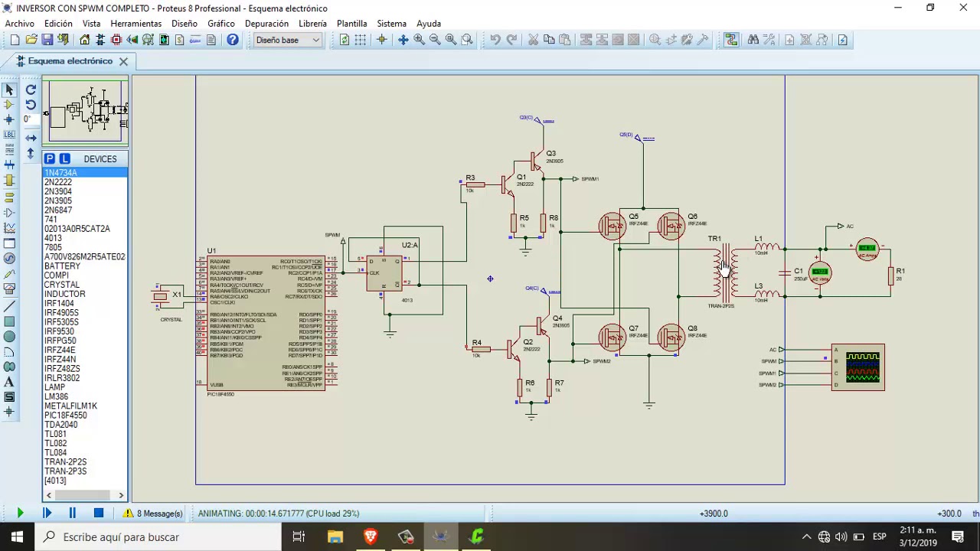Choose Selection mode arrow tool
This screenshot has height=551, width=980.
coord(9,90)
